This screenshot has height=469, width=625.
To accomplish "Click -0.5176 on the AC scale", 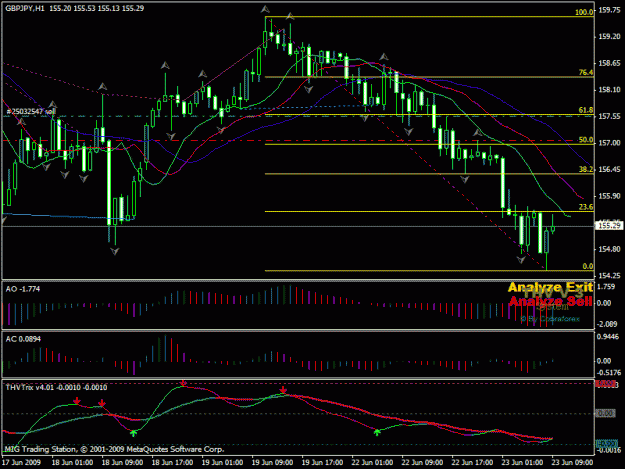I will (x=608, y=373).
